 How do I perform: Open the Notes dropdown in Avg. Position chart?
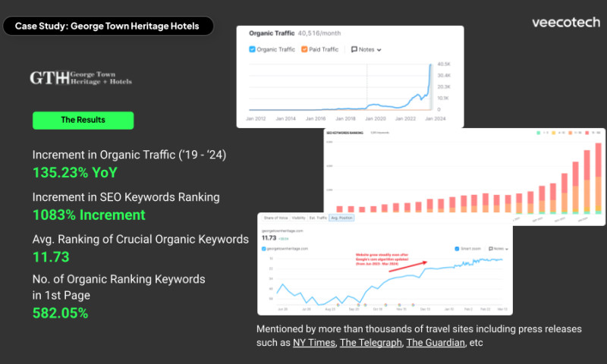pyautogui.click(x=498, y=248)
